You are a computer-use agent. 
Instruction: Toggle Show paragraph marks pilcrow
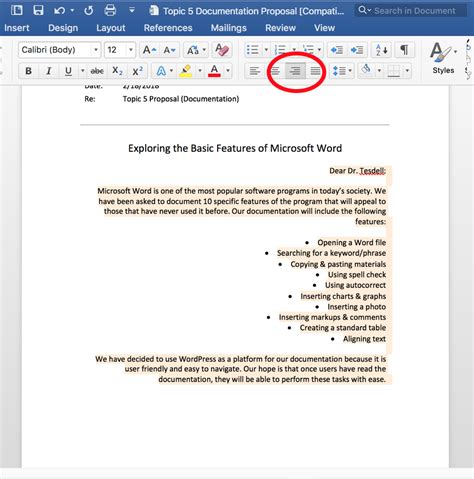(x=404, y=50)
